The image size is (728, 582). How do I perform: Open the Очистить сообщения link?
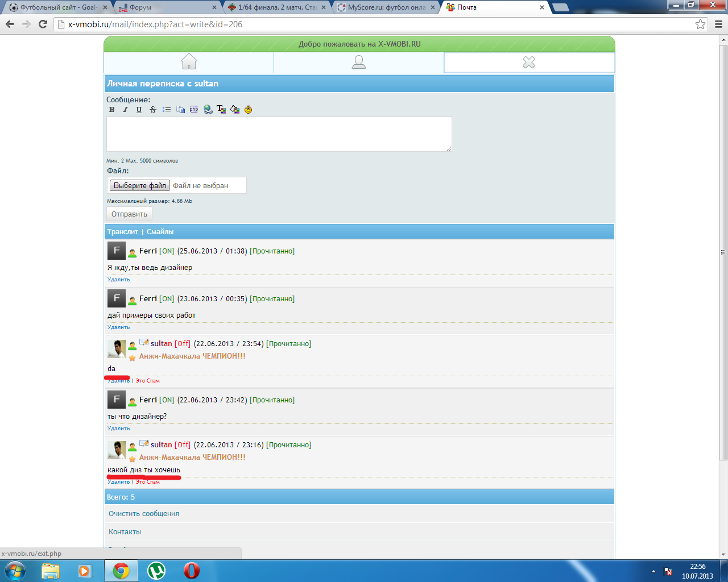click(x=144, y=514)
